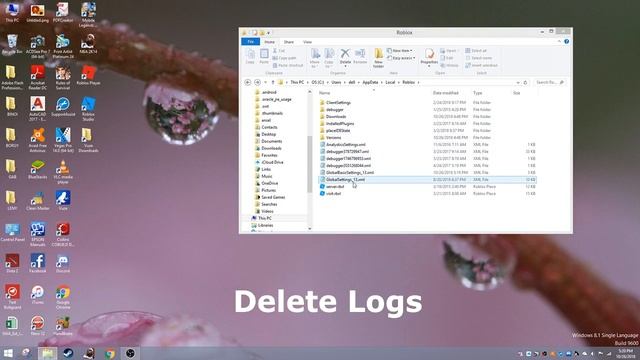640x360 pixels.
Task: Click File Explorer icon in the taskbar
Action: tap(47, 353)
